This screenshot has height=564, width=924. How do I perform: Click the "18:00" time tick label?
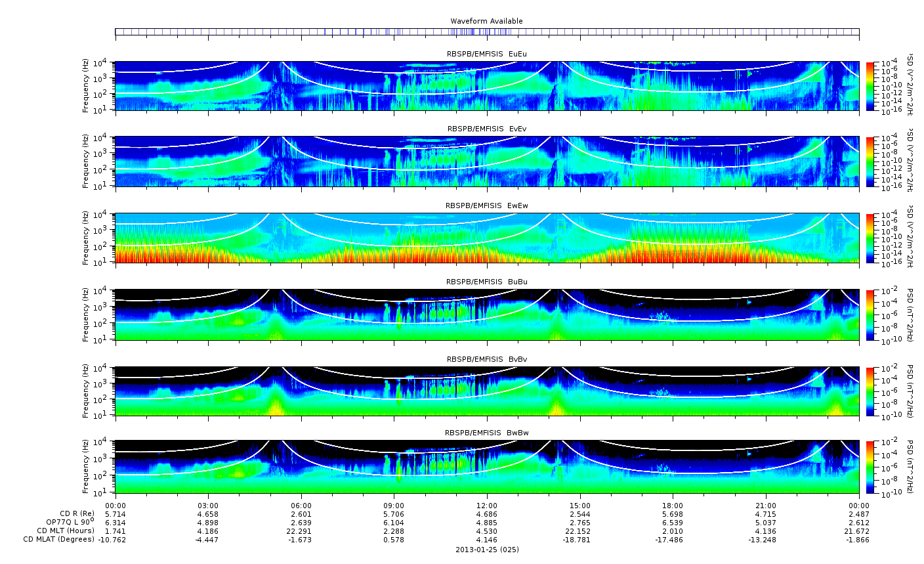pos(673,506)
